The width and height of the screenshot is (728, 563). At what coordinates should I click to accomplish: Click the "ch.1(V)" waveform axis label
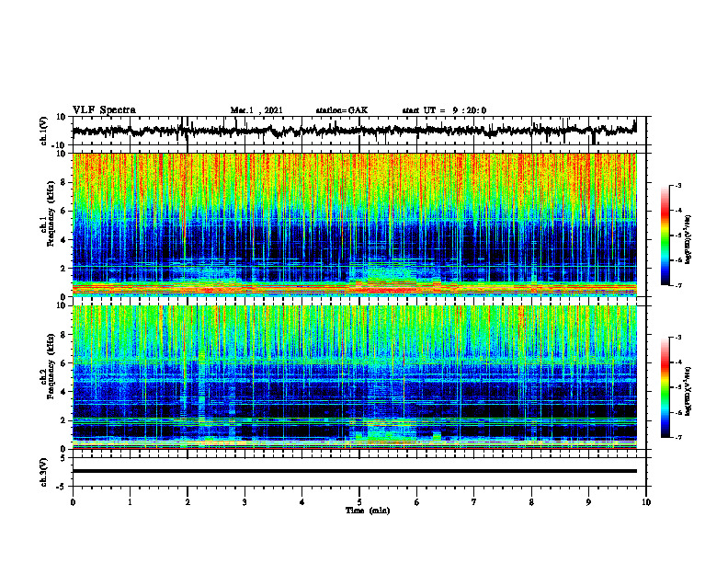point(44,131)
